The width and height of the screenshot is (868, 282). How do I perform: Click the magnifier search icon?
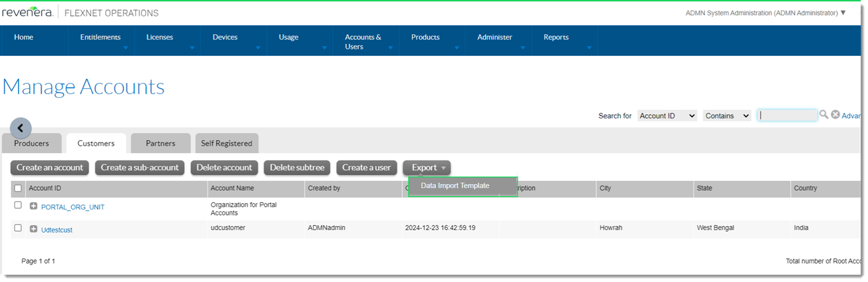824,115
